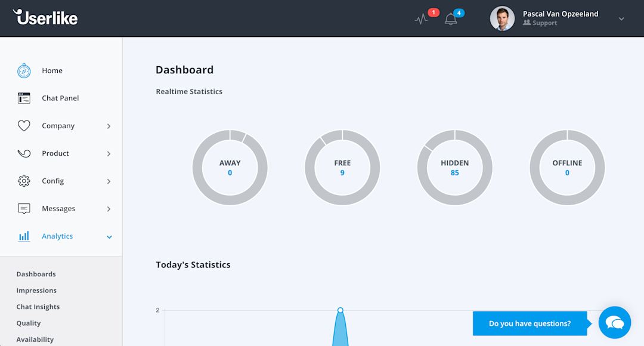Click Pascal's profile avatar
Image resolution: width=644 pixels, height=346 pixels.
point(502,18)
